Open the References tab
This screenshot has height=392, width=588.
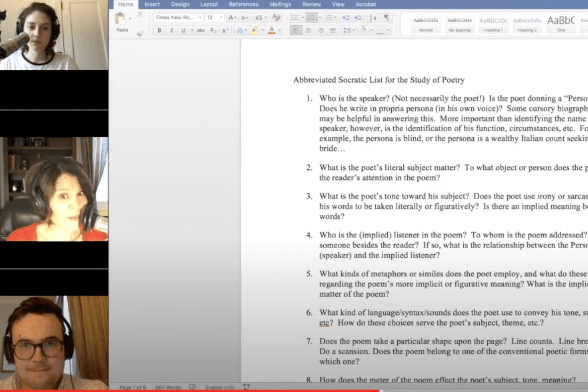[x=244, y=4]
